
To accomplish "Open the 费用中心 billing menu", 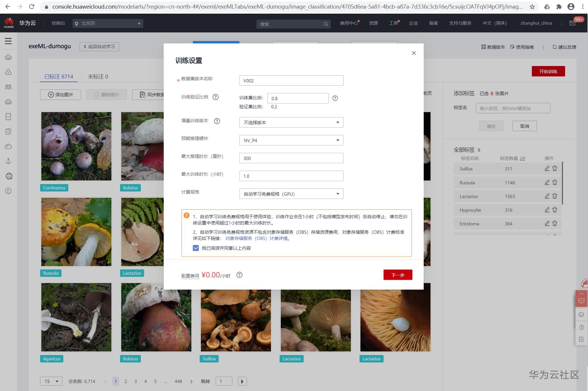I will 349,23.
